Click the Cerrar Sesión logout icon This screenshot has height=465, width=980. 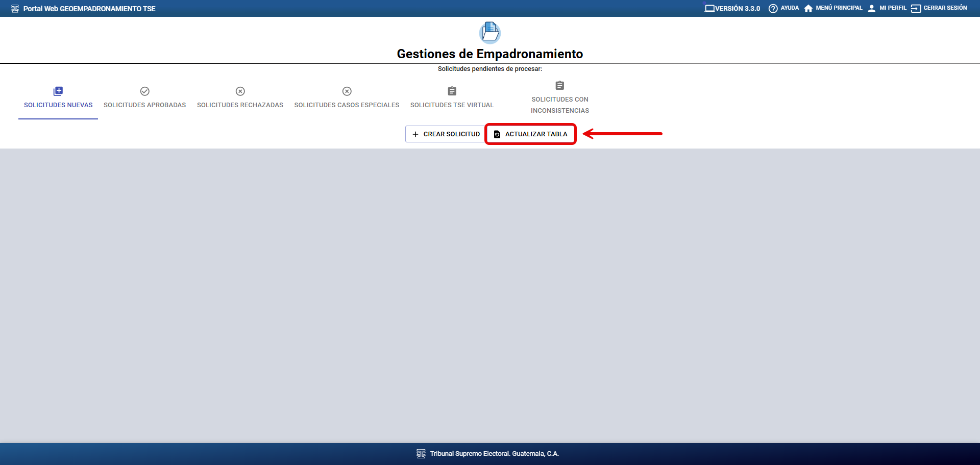916,9
